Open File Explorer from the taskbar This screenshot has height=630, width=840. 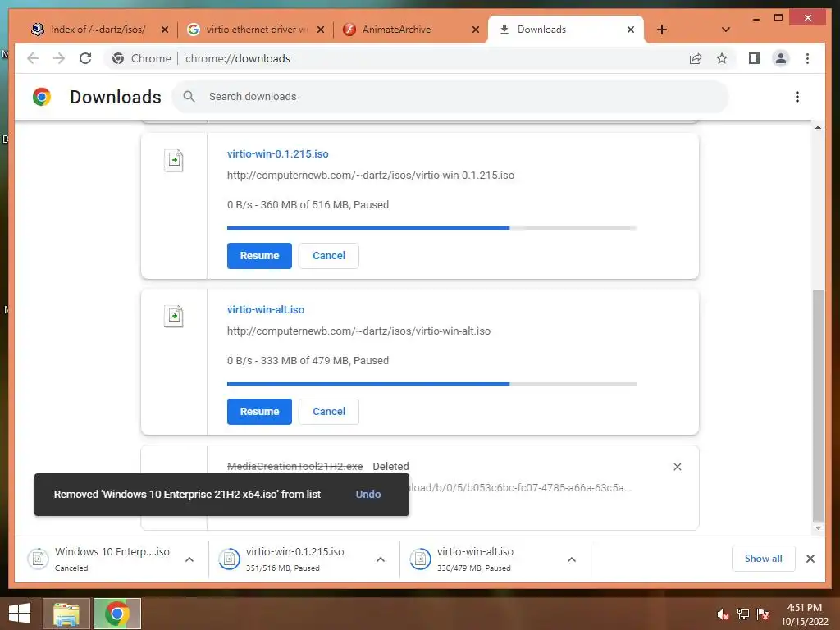coord(66,614)
